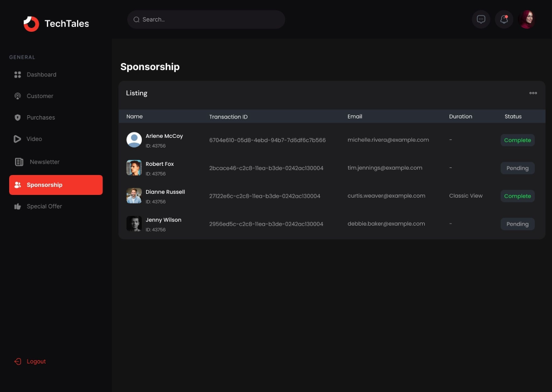This screenshot has height=392, width=552.
Task: Click the Logout link
Action: point(36,361)
